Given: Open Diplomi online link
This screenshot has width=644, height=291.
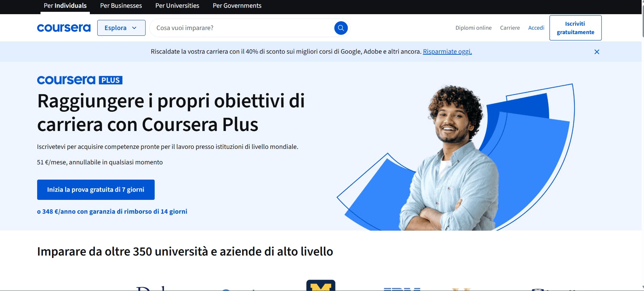Looking at the screenshot, I should [473, 28].
